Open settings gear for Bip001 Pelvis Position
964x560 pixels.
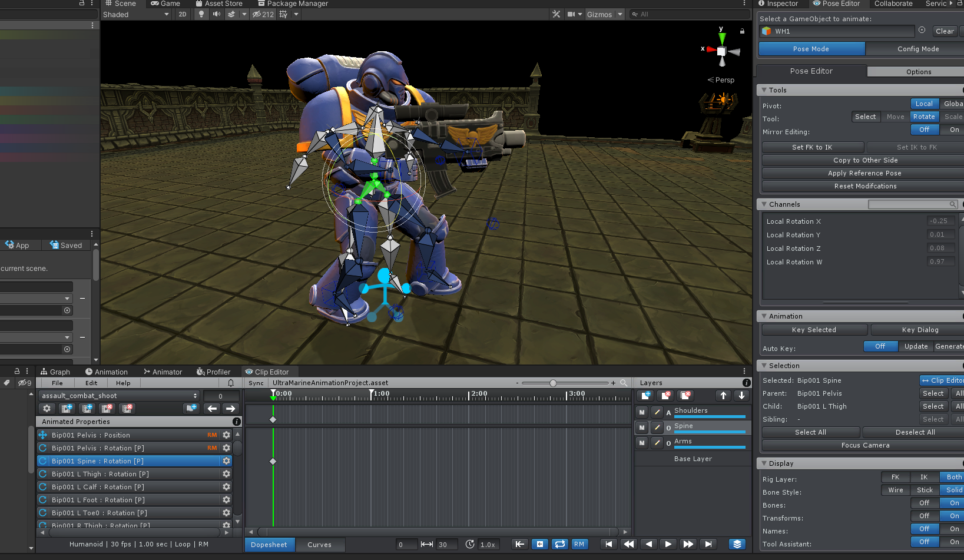pyautogui.click(x=226, y=435)
